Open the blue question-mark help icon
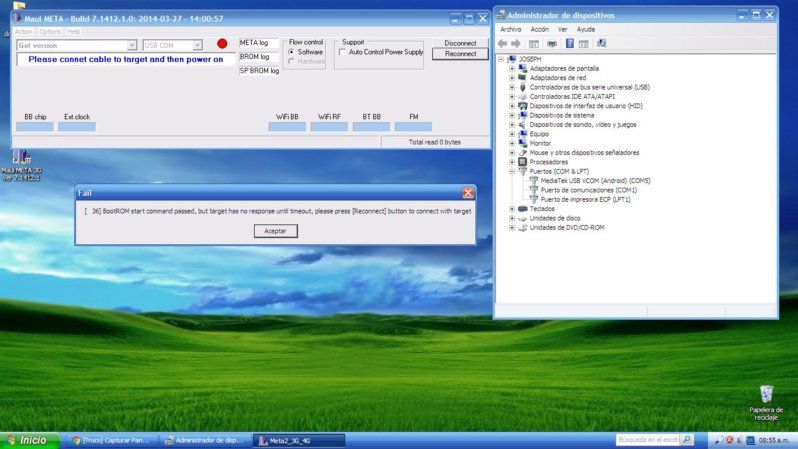 point(570,44)
